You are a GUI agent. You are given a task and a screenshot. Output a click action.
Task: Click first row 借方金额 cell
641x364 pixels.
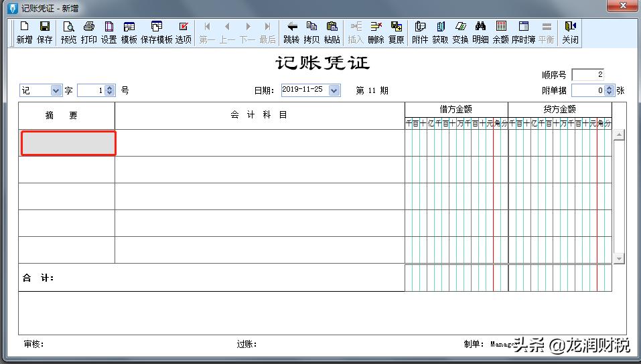(x=456, y=143)
